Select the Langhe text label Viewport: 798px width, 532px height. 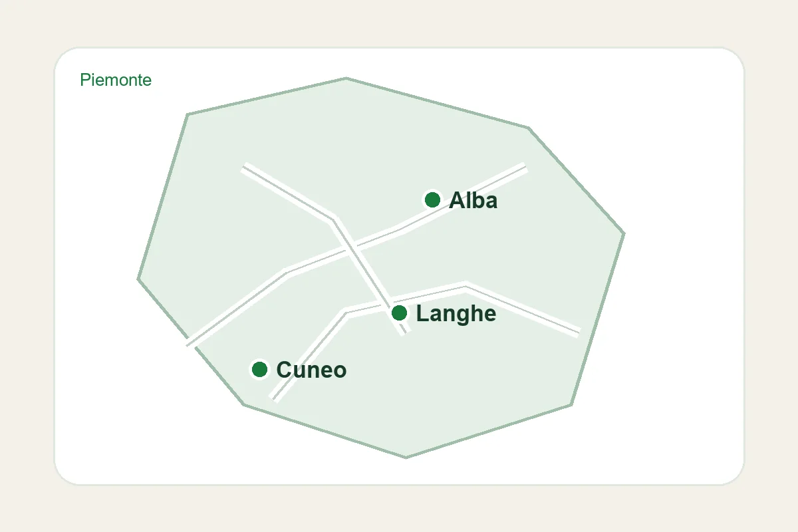(456, 313)
